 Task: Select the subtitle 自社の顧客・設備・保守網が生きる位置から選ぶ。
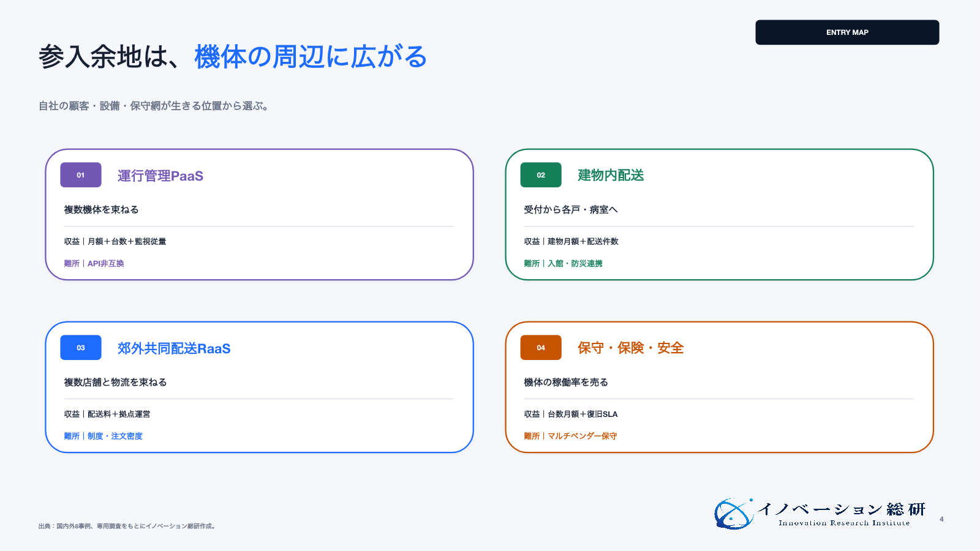154,106
